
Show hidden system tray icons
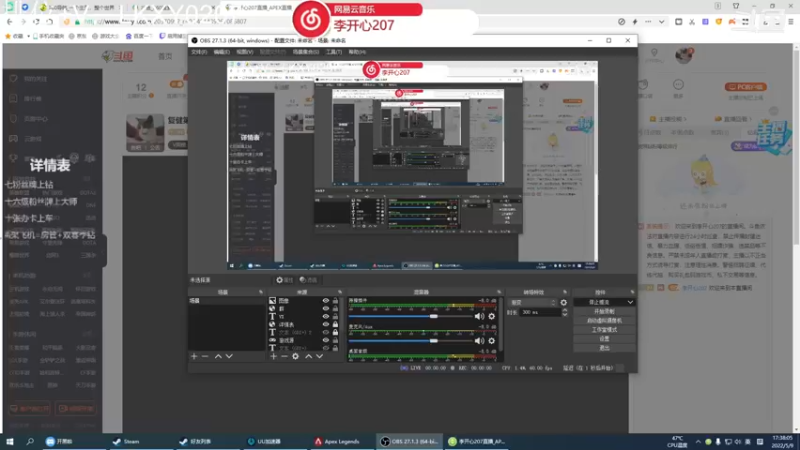tap(697, 442)
